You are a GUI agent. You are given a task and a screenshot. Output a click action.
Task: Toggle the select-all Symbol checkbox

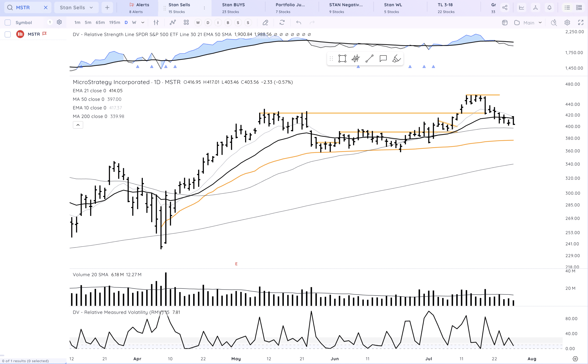click(8, 23)
